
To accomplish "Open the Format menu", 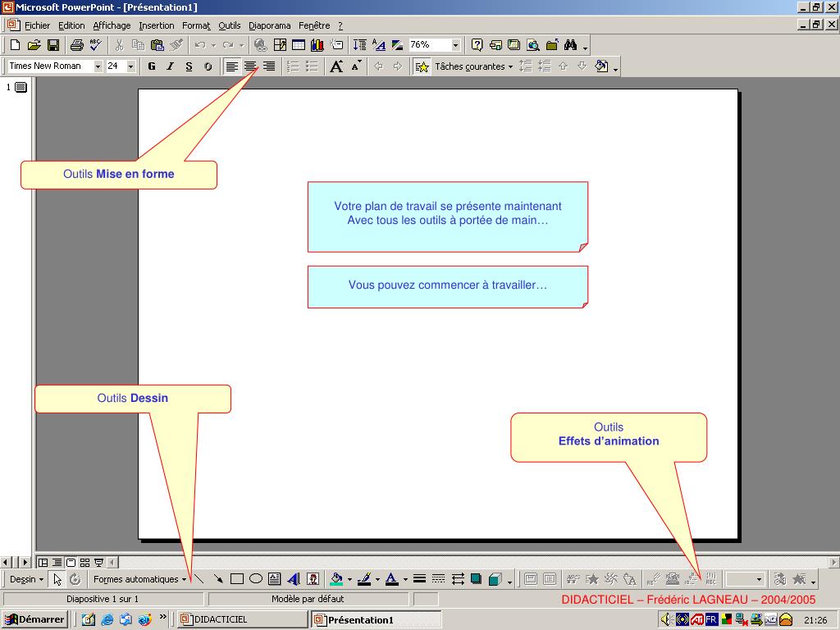I will click(196, 25).
